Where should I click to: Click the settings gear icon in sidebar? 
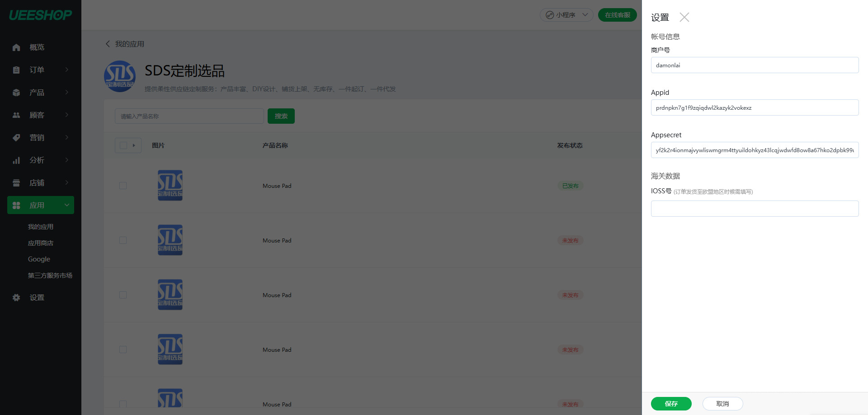click(16, 298)
